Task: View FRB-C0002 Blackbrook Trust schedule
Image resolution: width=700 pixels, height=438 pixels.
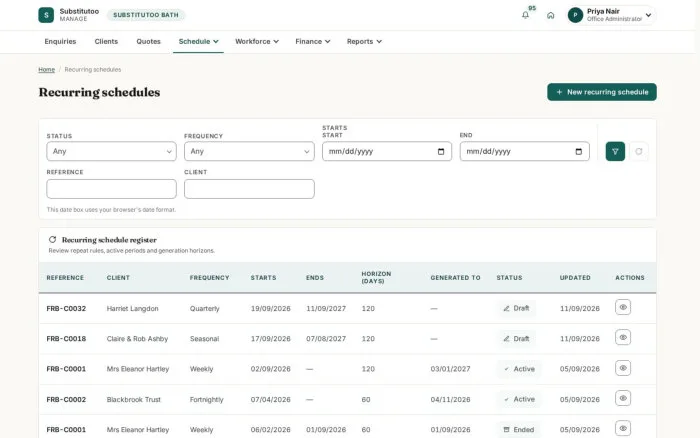Action: click(x=623, y=398)
